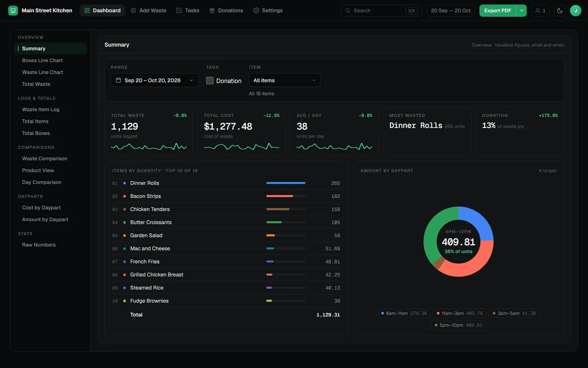Select Total Items in sidebar
Image resolution: width=588 pixels, height=368 pixels.
tap(51, 121)
